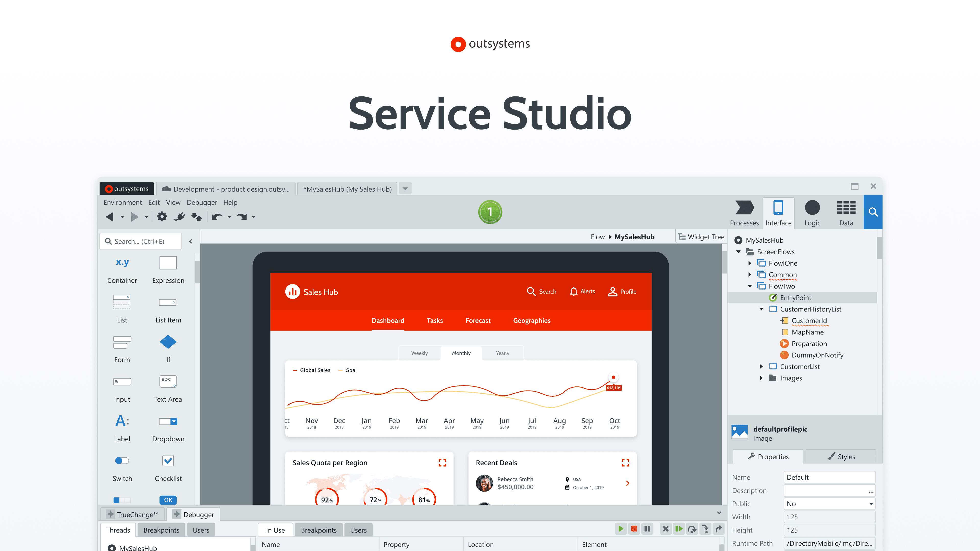This screenshot has width=980, height=551.
Task: Open the View menu
Action: (173, 202)
